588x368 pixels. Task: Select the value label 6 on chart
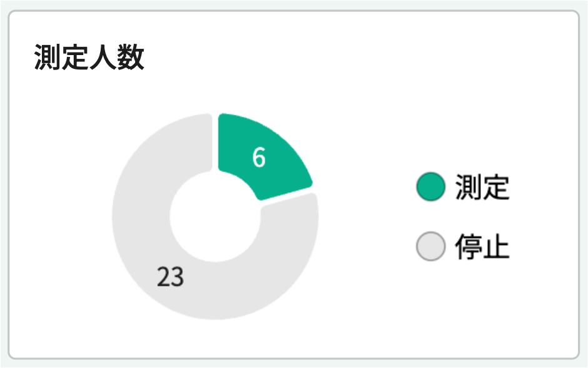pos(259,158)
